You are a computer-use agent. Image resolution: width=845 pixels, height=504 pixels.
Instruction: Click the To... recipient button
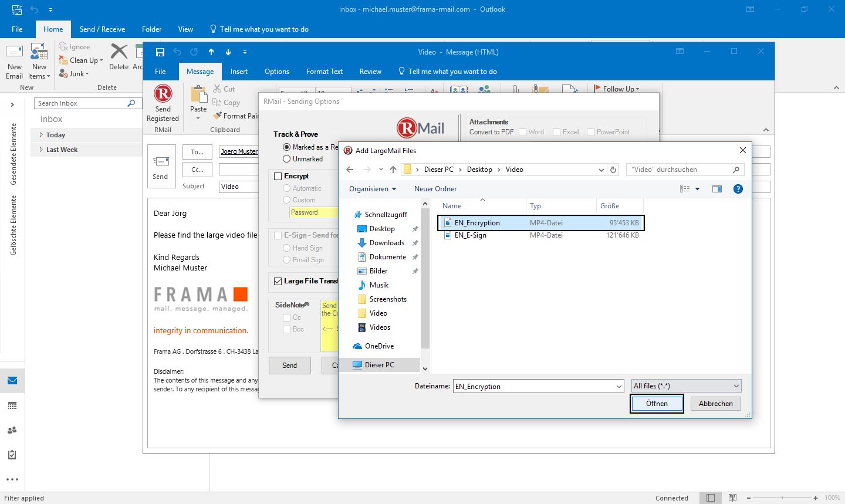(198, 152)
